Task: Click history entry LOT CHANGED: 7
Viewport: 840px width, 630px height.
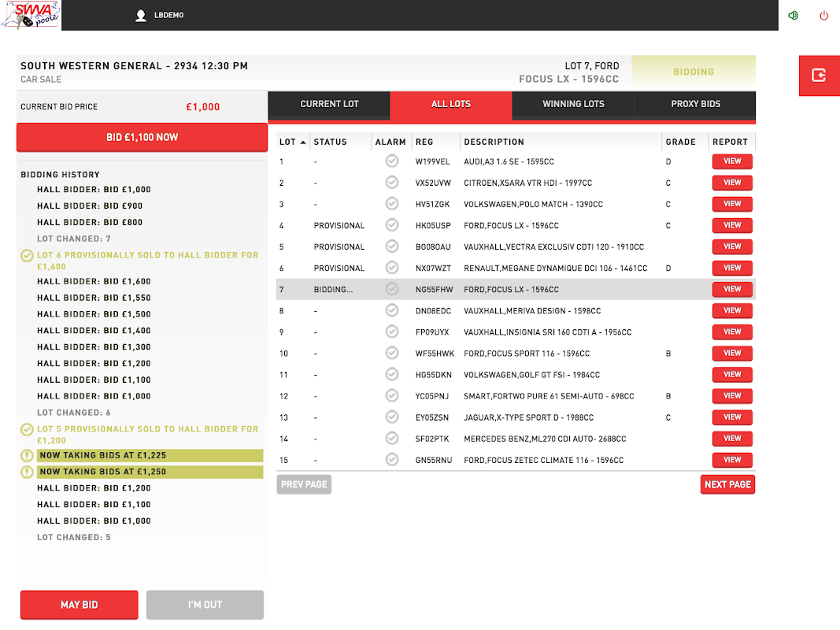Action: tap(74, 239)
